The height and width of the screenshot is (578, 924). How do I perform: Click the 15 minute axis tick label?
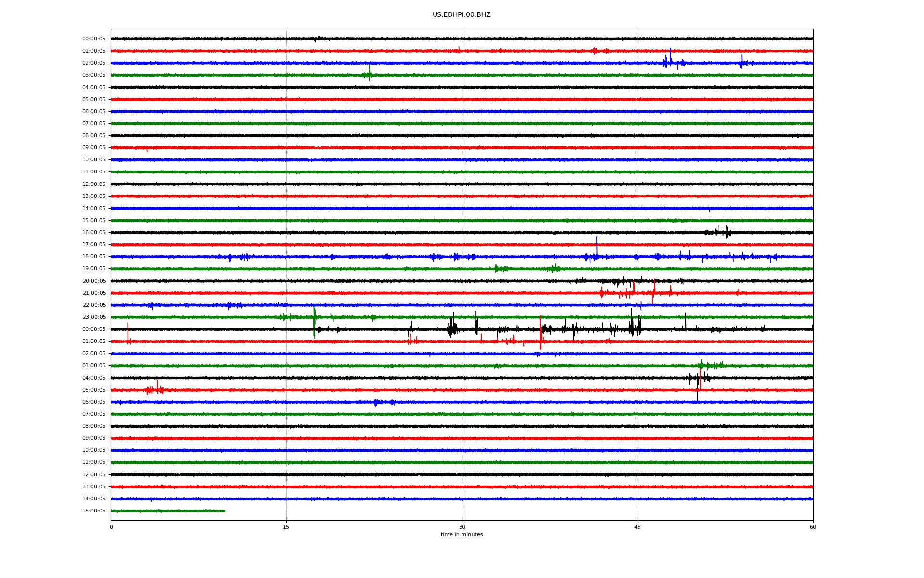tap(286, 527)
